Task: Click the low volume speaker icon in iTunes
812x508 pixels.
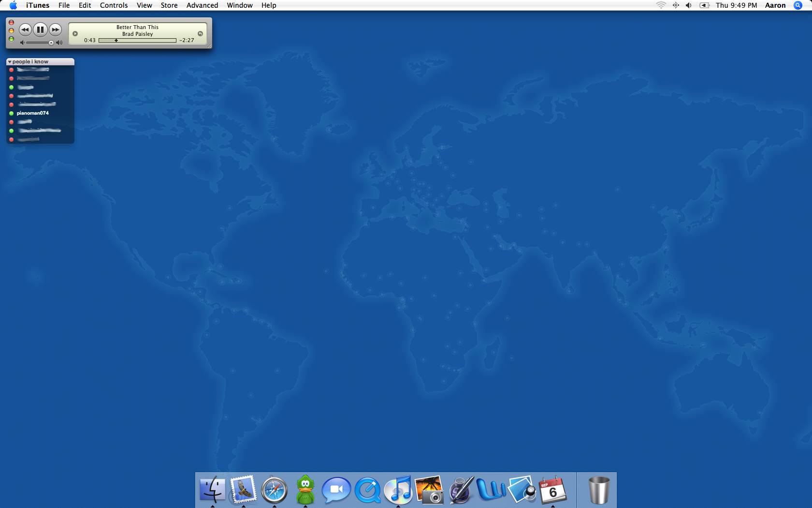Action: click(22, 43)
